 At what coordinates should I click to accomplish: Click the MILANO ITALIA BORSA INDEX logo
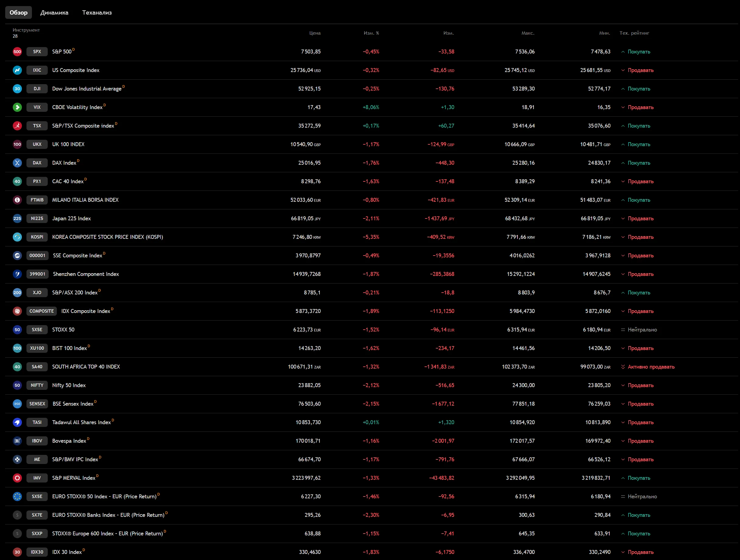(17, 200)
